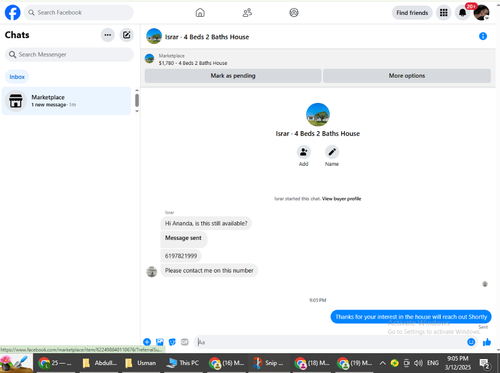Open the chat header house thumbnail

point(154,36)
